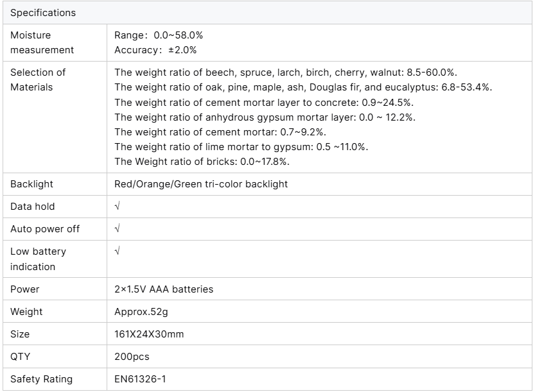This screenshot has height=392, width=535.
Task: Click the Weight ratio of bricks line
Action: [x=202, y=162]
